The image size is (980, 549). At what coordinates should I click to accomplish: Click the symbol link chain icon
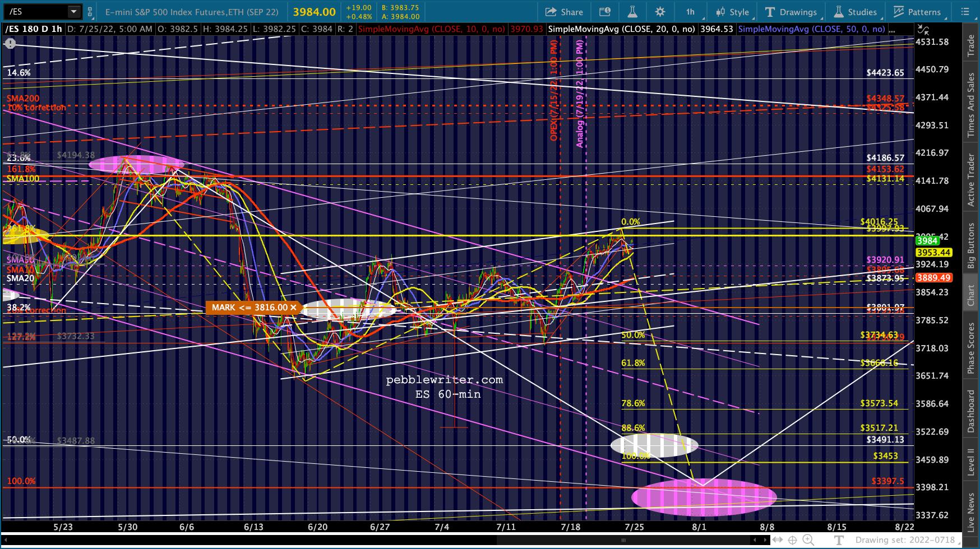point(90,12)
